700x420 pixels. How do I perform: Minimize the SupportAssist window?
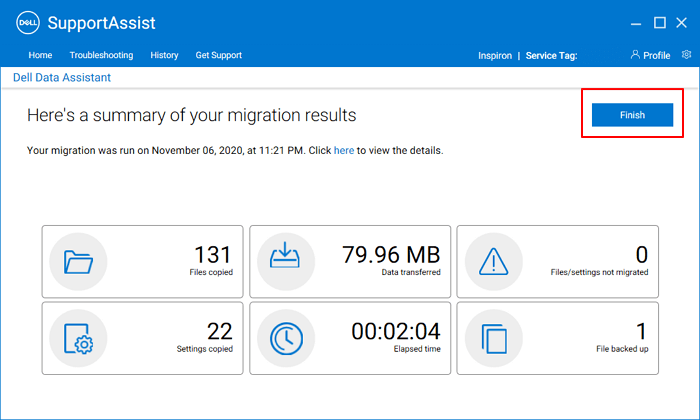[634, 23]
